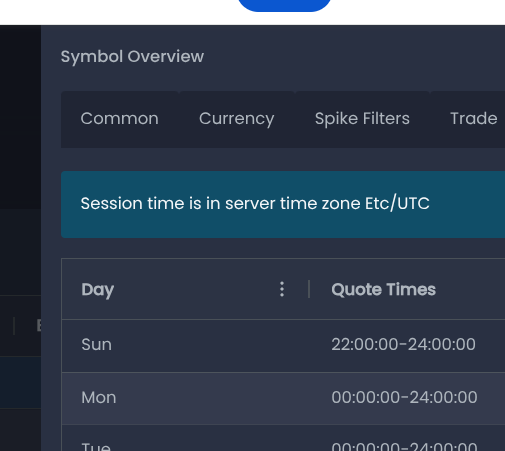This screenshot has width=505, height=451.
Task: Click the partially hidden column header behind panel
Action: 39,325
